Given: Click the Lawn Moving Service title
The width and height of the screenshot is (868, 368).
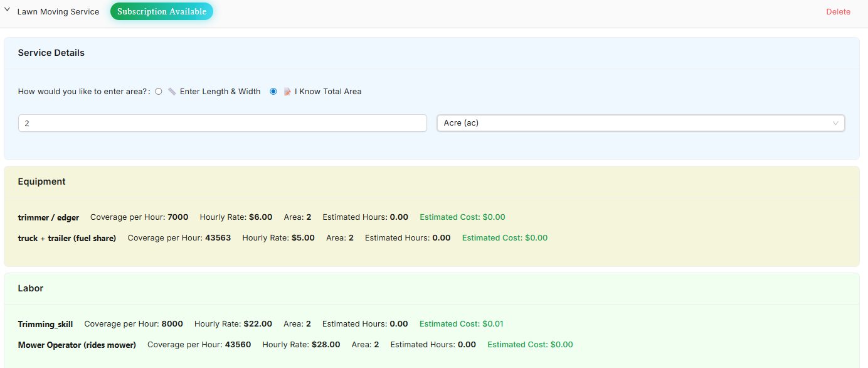Looking at the screenshot, I should click(x=58, y=12).
